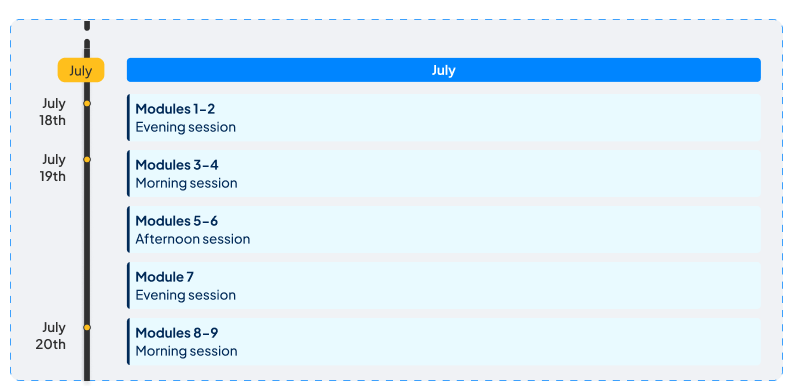Click the Module 7 title text

(165, 277)
